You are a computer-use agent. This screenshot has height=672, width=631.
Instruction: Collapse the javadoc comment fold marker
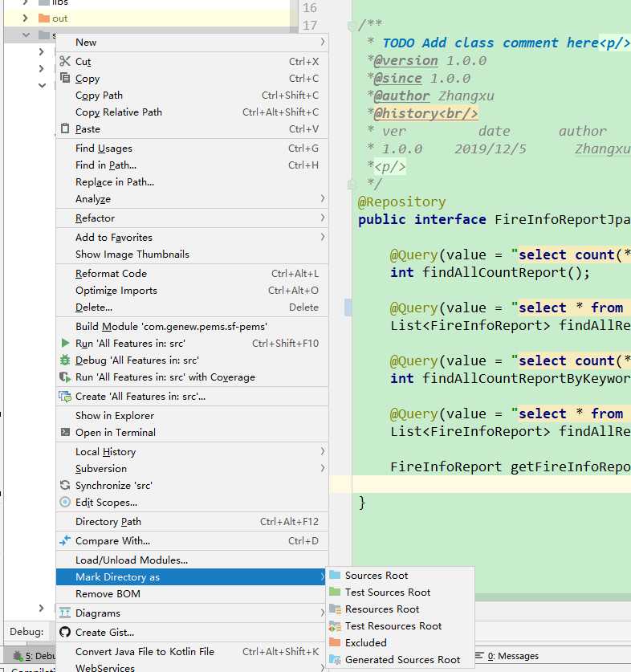tap(352, 26)
